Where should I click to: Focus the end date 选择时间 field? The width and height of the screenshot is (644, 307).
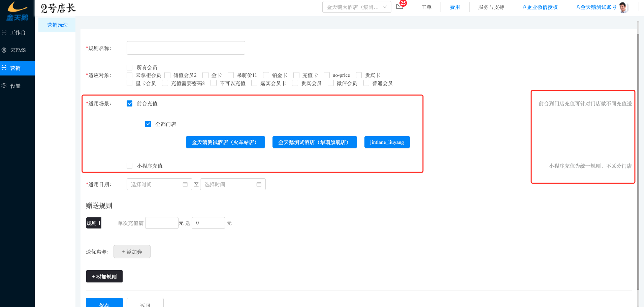click(233, 184)
